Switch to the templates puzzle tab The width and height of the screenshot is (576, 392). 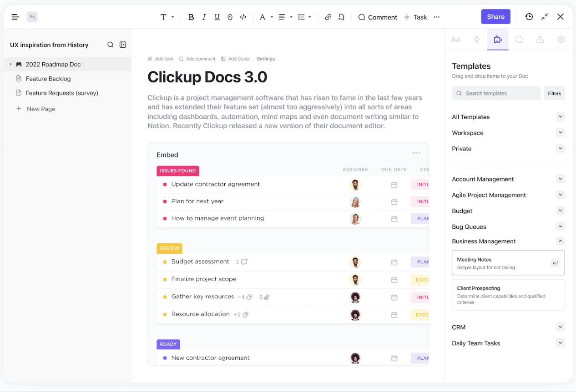point(498,40)
